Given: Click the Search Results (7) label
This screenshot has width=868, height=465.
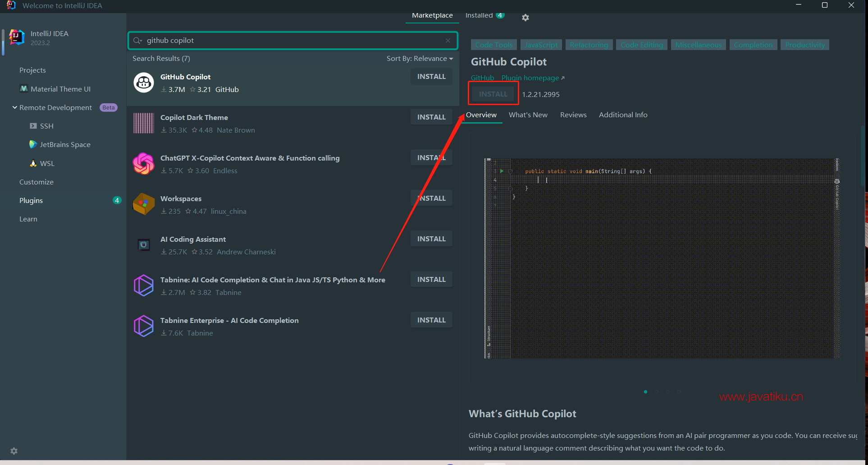Looking at the screenshot, I should point(161,59).
